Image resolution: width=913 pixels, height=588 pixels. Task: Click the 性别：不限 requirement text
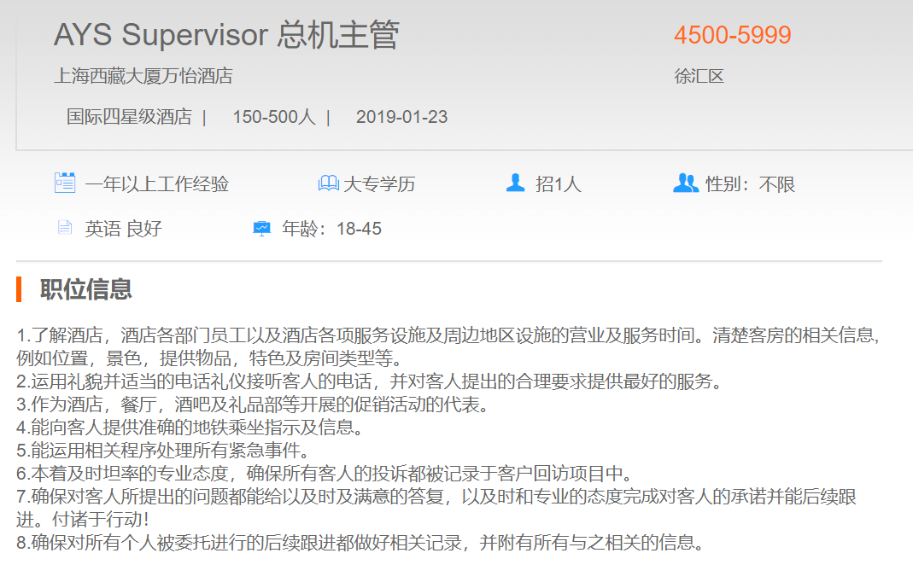pyautogui.click(x=750, y=183)
